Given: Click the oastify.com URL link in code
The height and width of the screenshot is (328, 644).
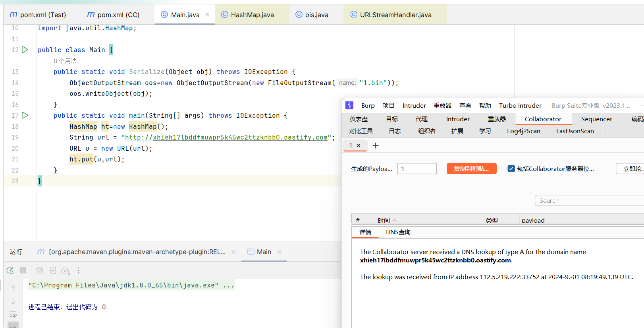Looking at the screenshot, I should [226, 137].
